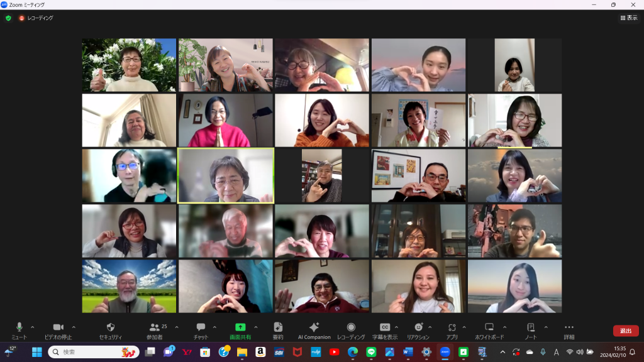Expand the participants options arrow
644x362 pixels.
point(177,327)
